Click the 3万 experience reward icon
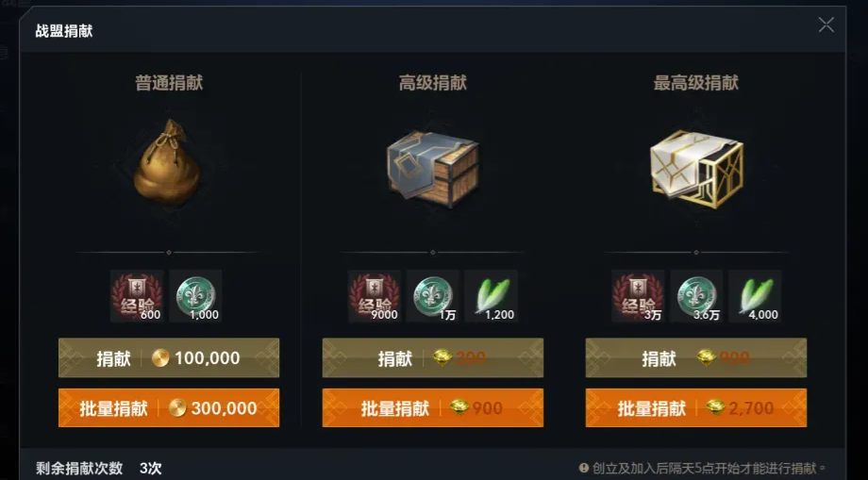The image size is (868, 480). pyautogui.click(x=638, y=296)
